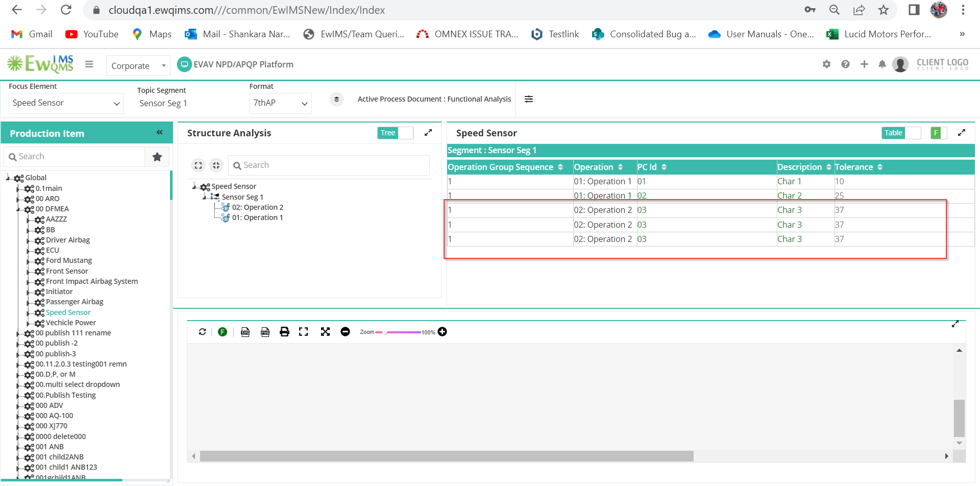This screenshot has width=980, height=486.
Task: Refresh the diagram with the refresh icon
Action: point(202,332)
